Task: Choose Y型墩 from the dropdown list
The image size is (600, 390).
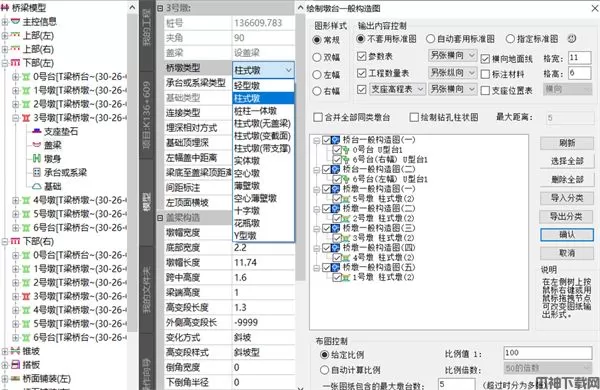Action: click(x=263, y=235)
